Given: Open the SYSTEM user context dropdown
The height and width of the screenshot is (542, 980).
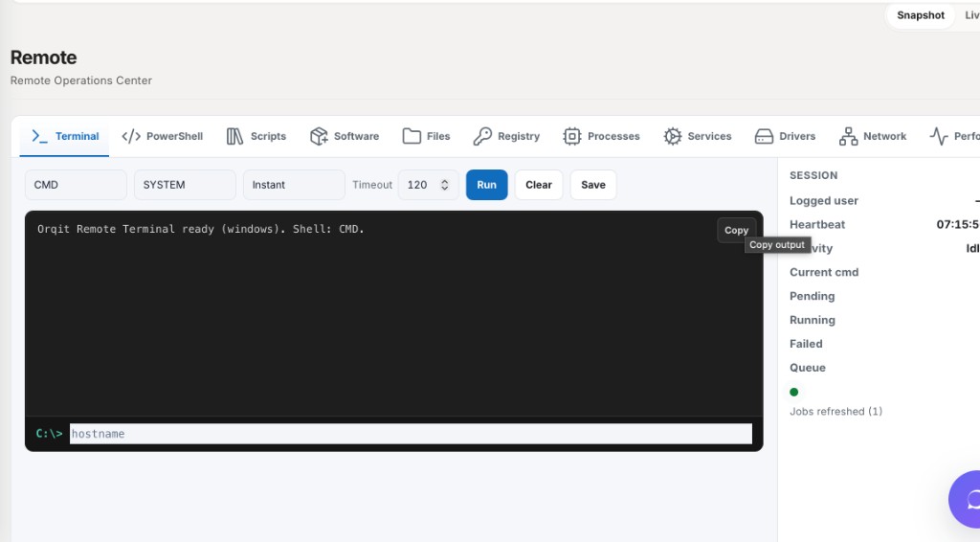Looking at the screenshot, I should [185, 185].
